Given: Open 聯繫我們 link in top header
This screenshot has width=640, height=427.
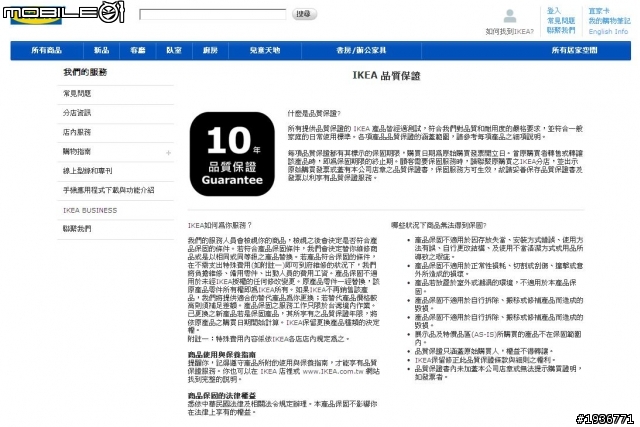Looking at the screenshot, I should click(x=561, y=30).
